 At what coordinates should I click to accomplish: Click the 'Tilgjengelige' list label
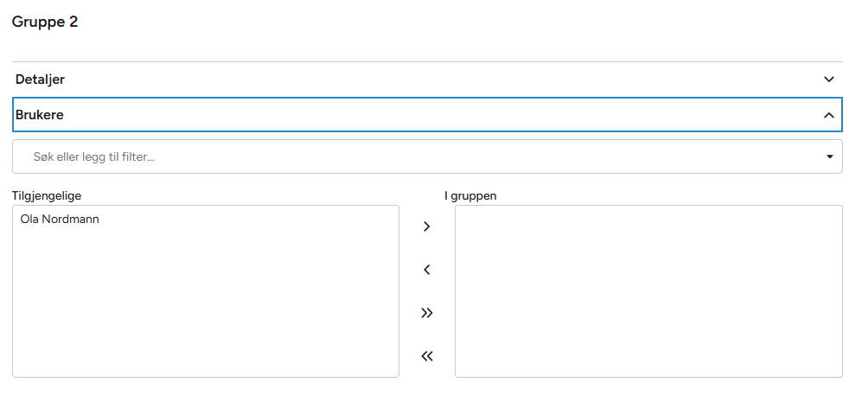47,195
